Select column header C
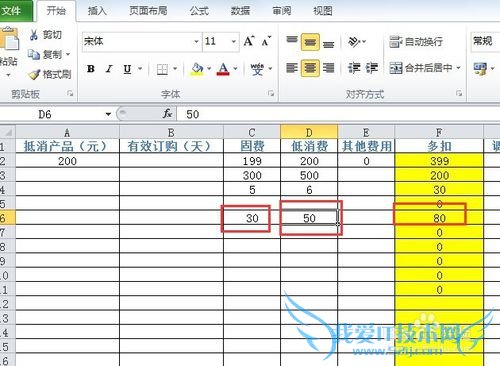This screenshot has width=500, height=366. pos(252,133)
